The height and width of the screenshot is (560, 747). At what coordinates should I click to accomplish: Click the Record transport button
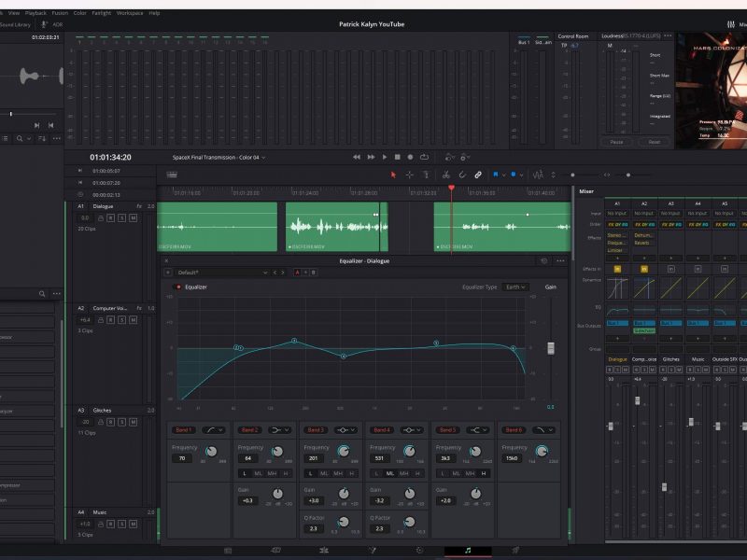[x=411, y=157]
